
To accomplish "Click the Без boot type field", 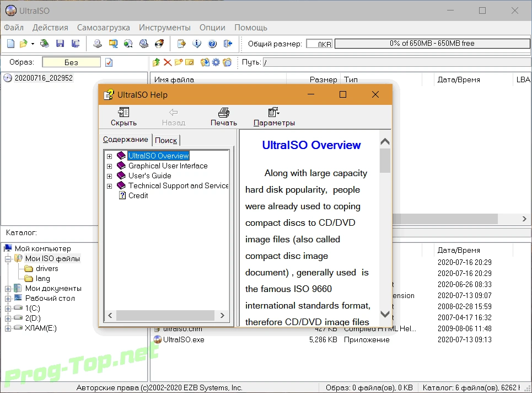I will [x=71, y=62].
